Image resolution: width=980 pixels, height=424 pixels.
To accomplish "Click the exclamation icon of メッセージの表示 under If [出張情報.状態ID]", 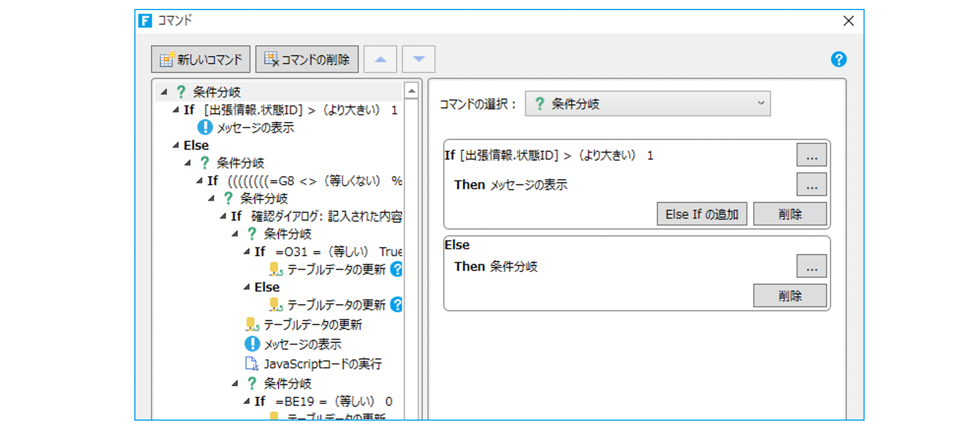I will click(x=205, y=127).
